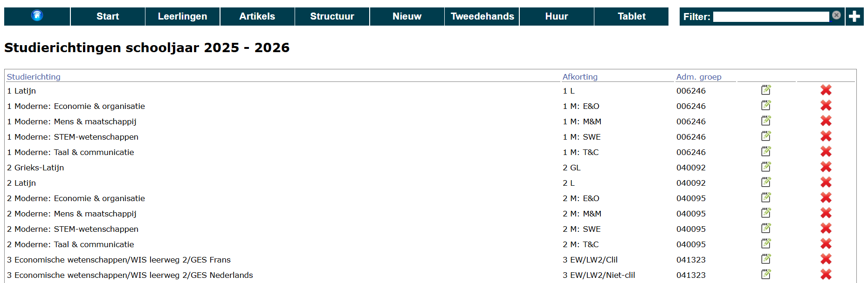Edit the 1 Latijn row
The width and height of the screenshot is (868, 283).
[x=766, y=90]
